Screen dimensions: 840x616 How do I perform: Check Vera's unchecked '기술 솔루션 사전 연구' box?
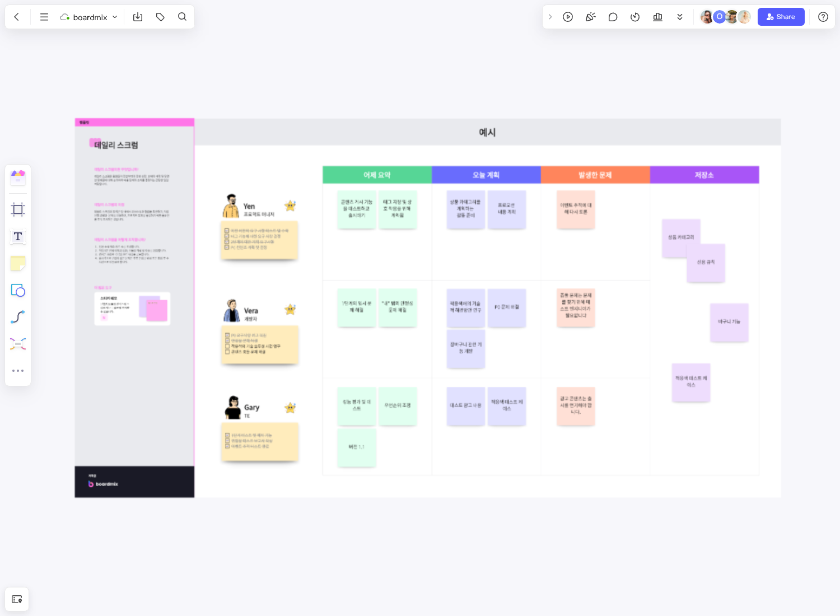(x=227, y=346)
